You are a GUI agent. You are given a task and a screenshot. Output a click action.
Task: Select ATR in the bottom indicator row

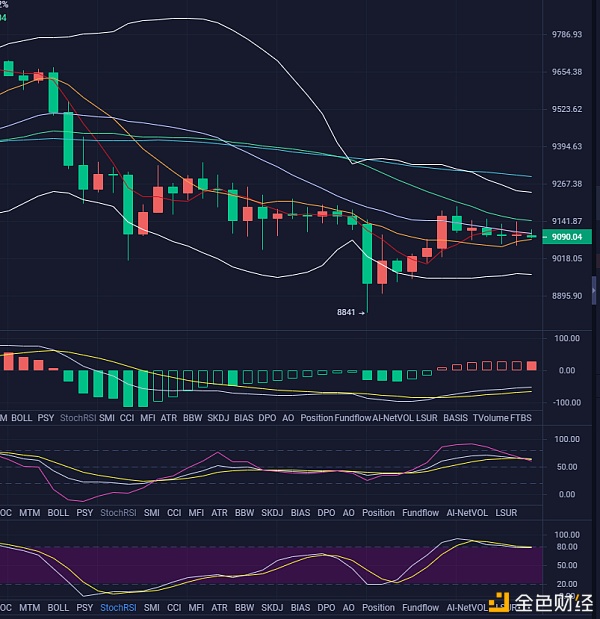(219, 608)
